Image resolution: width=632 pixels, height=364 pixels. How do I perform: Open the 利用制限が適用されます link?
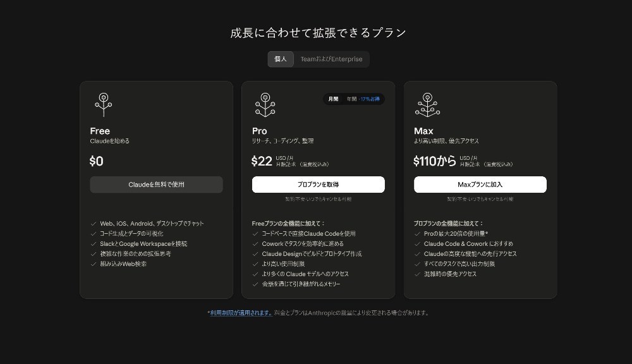click(241, 313)
